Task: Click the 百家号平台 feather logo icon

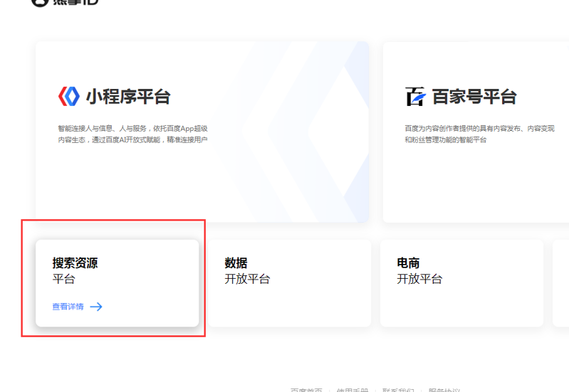Action: [x=415, y=96]
